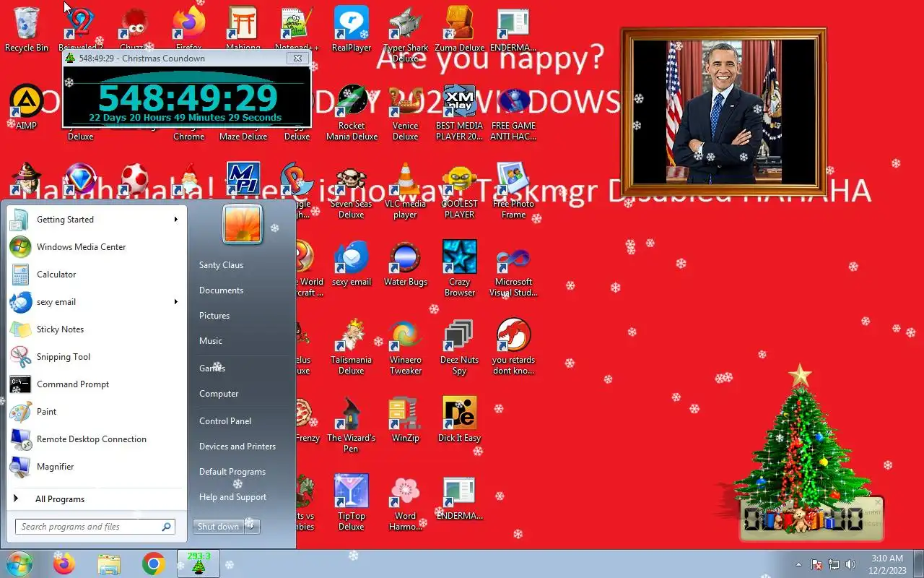Open the Recycle Bin desktop icon
Screen dimensions: 924x578
tap(27, 30)
